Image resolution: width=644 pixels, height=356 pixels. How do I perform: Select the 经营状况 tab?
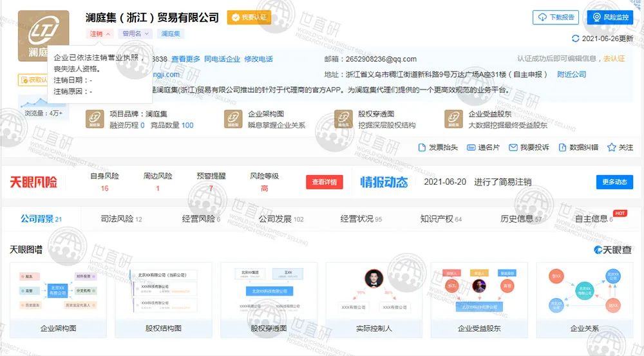pos(361,219)
